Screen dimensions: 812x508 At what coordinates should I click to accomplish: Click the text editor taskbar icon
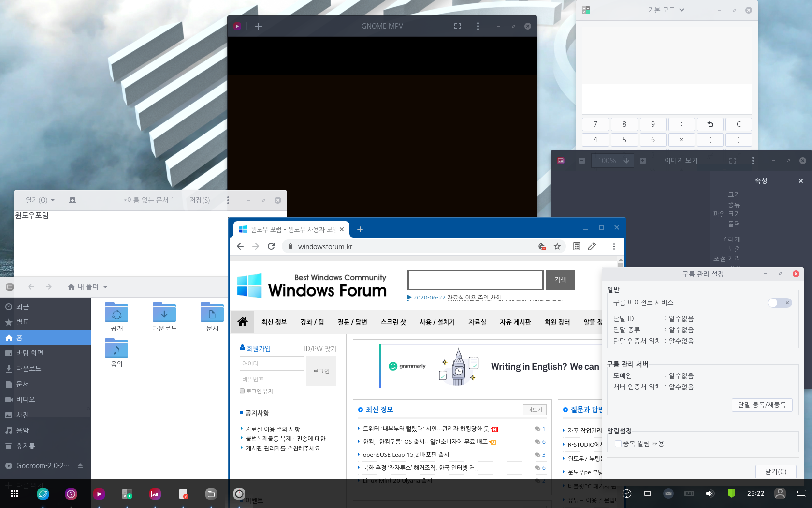pyautogui.click(x=183, y=493)
